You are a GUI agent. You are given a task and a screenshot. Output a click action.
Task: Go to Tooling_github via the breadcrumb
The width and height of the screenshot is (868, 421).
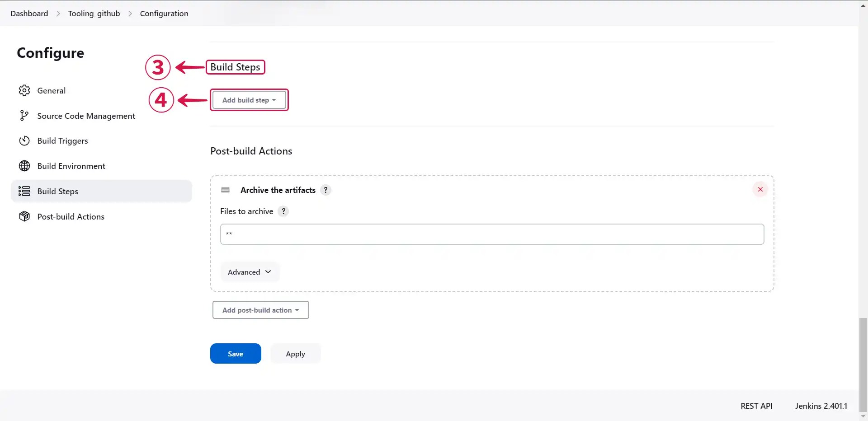click(x=94, y=13)
